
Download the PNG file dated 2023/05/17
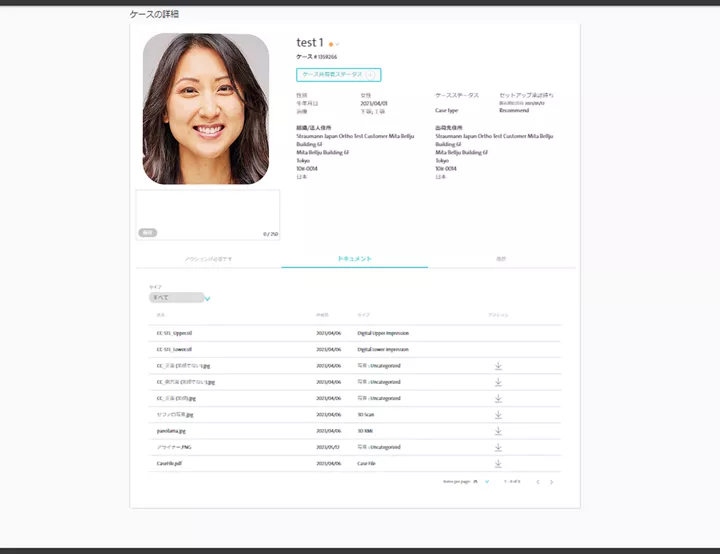(x=498, y=448)
